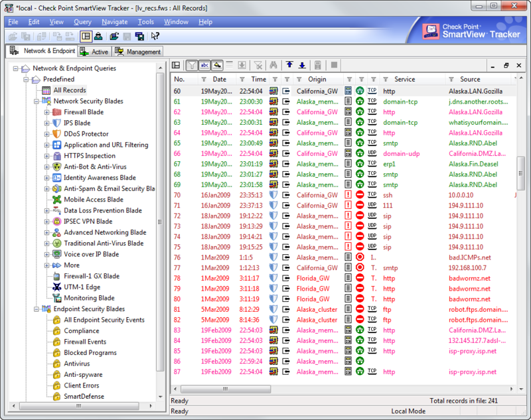Screen dimensions: 531x420
Task: Switch to the Management tab
Action: click(138, 52)
